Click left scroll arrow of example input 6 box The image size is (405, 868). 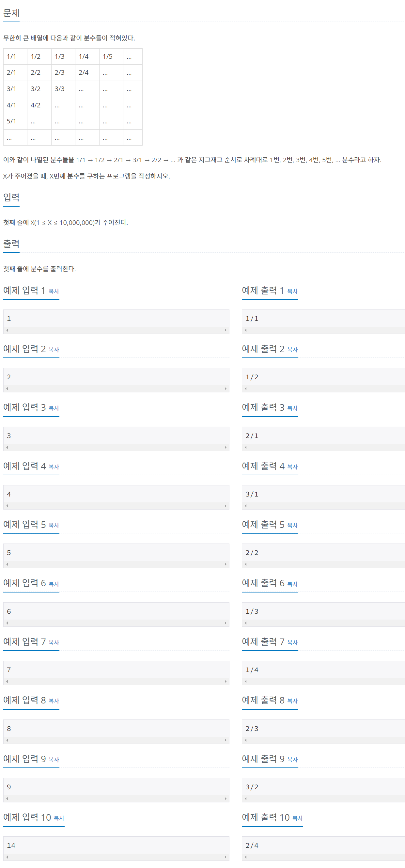coord(7,623)
